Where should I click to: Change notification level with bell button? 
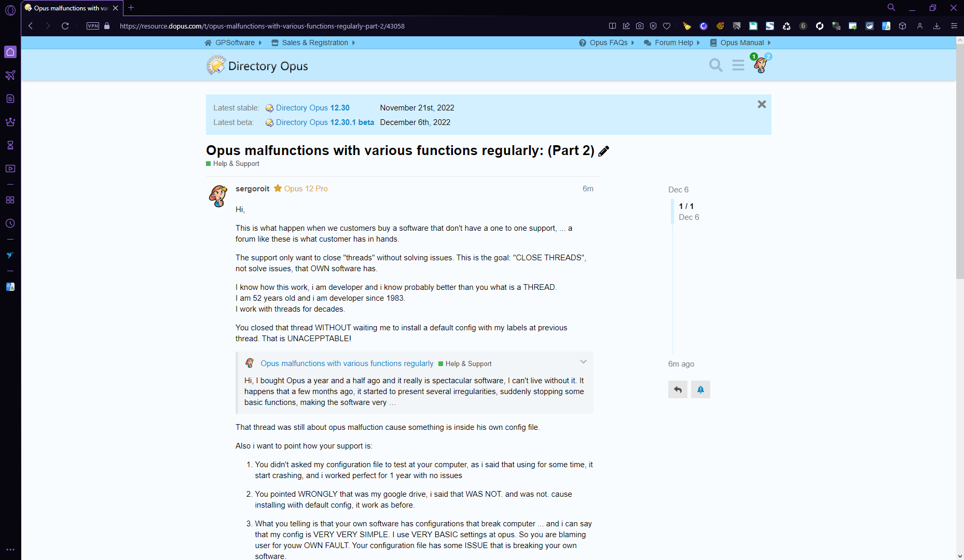tap(700, 389)
